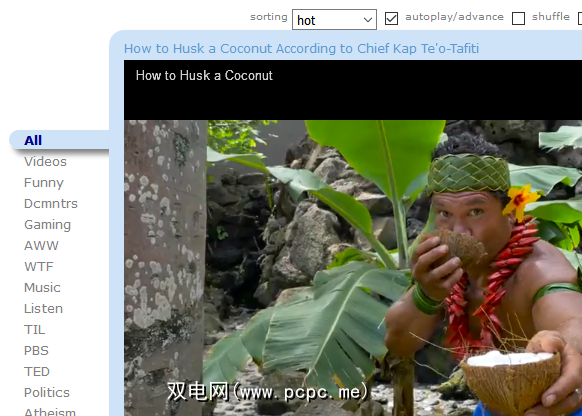Go to the Gaming category
The height and width of the screenshot is (416, 582).
(x=47, y=225)
